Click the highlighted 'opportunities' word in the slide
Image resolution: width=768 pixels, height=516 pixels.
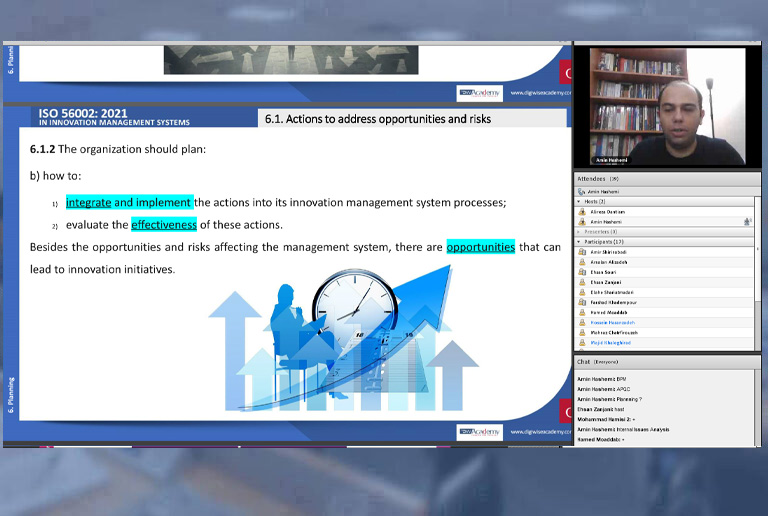[480, 247]
